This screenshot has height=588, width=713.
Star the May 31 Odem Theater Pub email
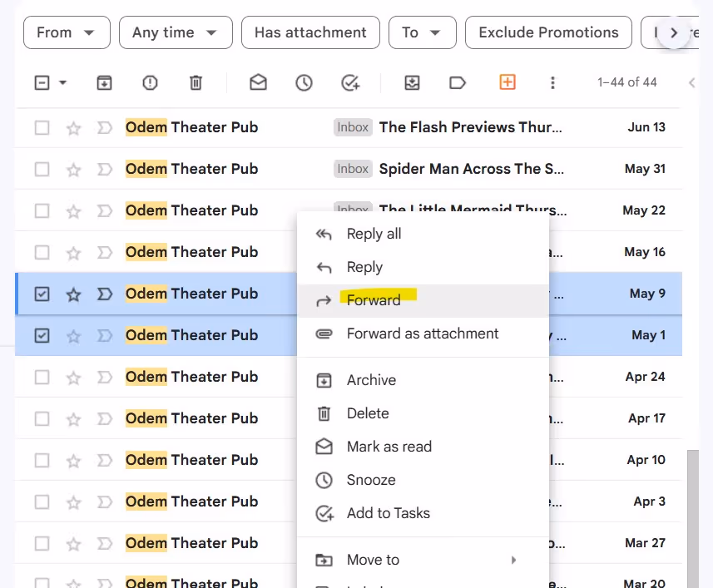pos(74,170)
